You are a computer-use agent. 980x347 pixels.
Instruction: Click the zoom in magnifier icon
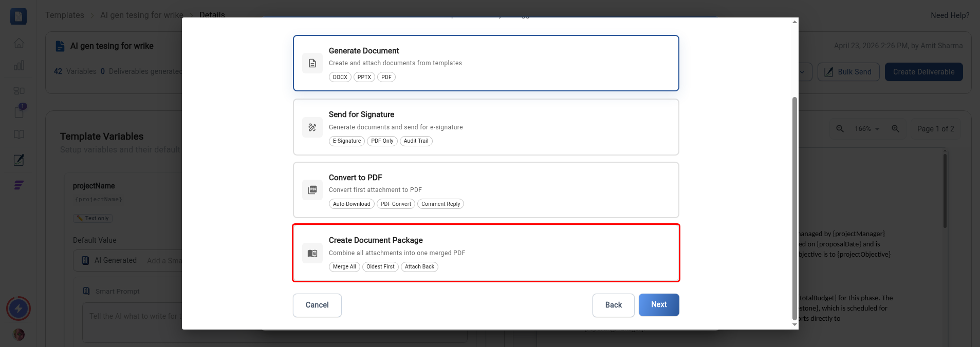click(x=895, y=129)
